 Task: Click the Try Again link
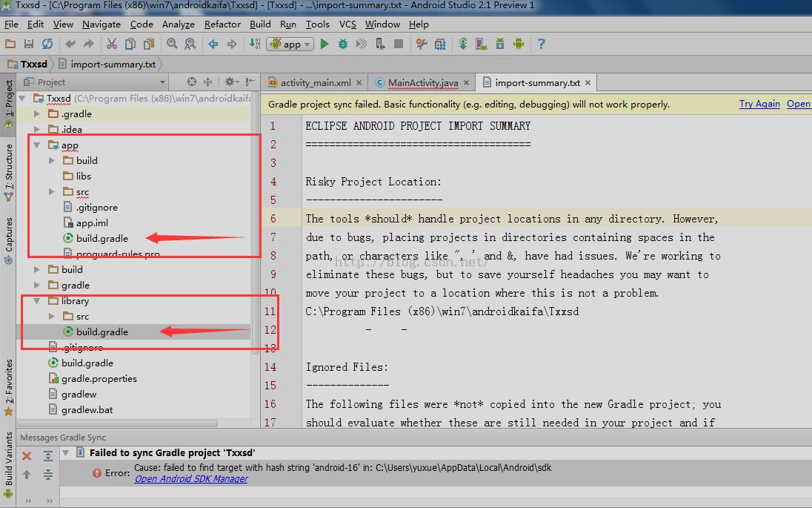[x=759, y=104]
